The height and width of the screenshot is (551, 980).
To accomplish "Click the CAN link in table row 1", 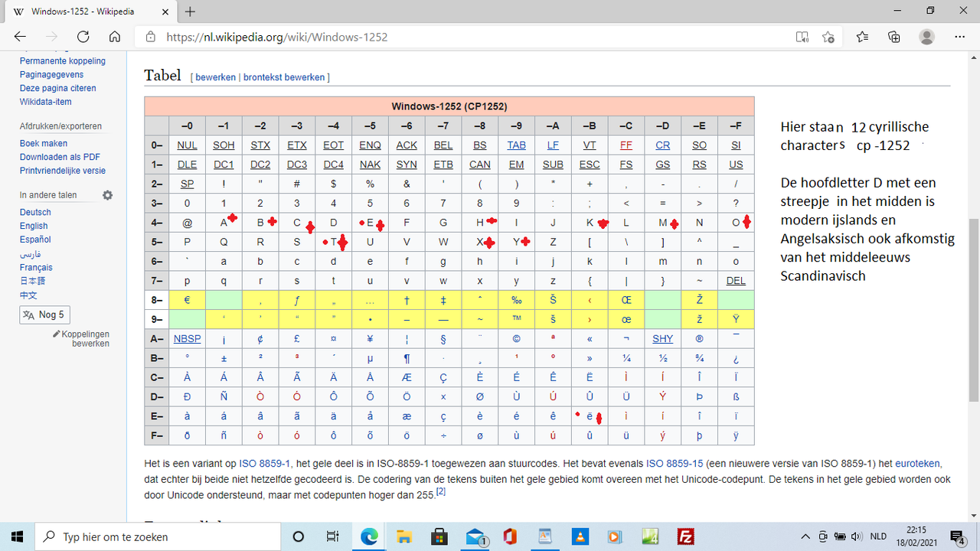I will [x=480, y=165].
